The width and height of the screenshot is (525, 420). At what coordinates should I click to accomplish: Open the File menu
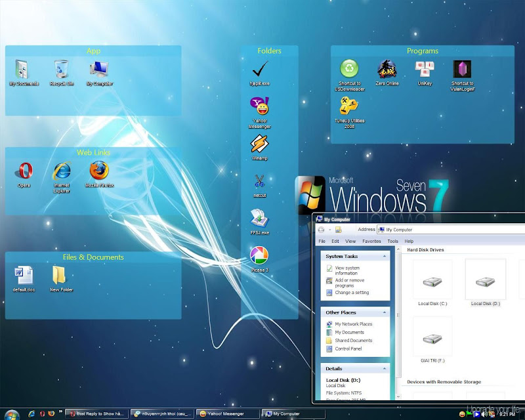point(322,241)
